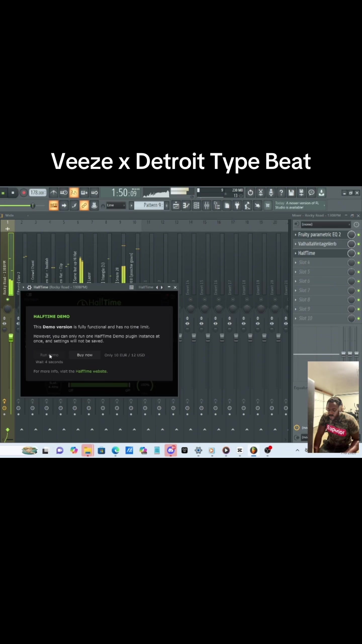362x644 pixels.
Task: Open the mixer view icon
Action: [x=207, y=206]
